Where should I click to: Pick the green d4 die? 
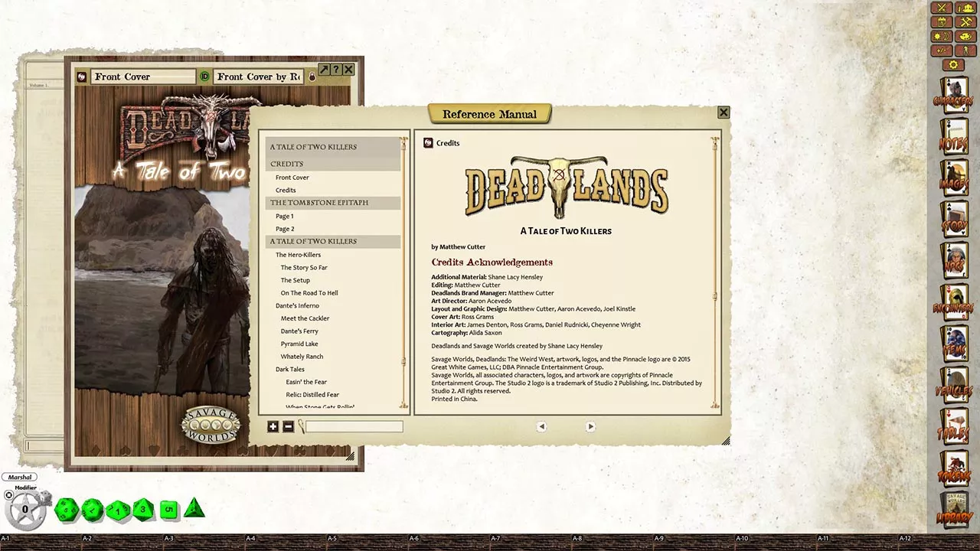194,508
